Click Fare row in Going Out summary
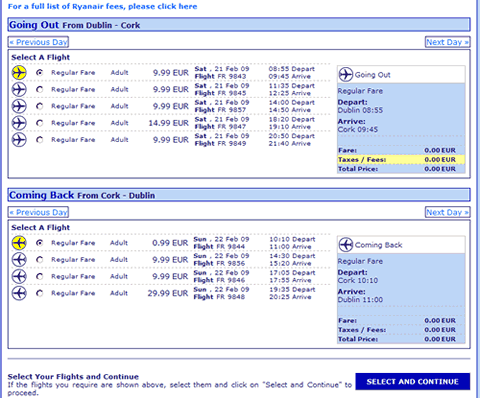This screenshot has height=398, width=480. [x=401, y=150]
